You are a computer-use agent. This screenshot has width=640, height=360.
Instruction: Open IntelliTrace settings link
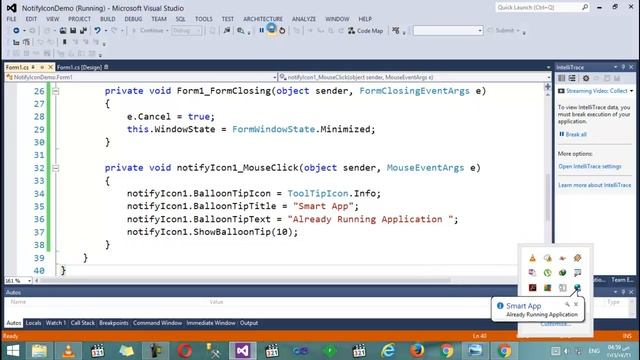(590, 167)
